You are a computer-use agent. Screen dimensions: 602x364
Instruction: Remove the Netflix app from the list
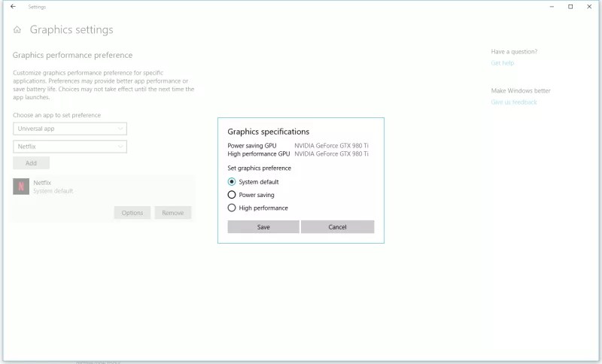[172, 213]
